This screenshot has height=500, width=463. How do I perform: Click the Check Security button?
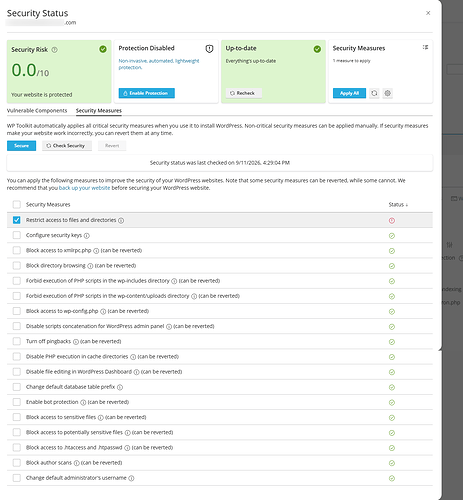click(x=67, y=146)
